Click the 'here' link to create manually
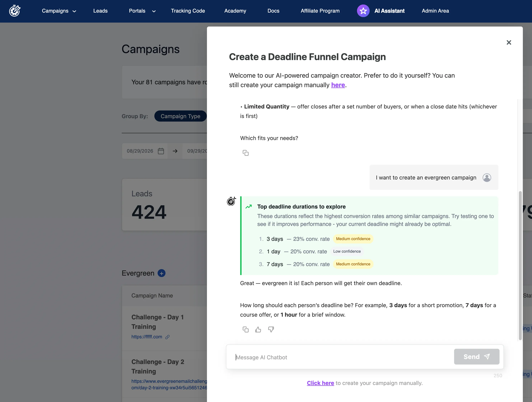Viewport: 532px width, 402px height. pos(338,85)
